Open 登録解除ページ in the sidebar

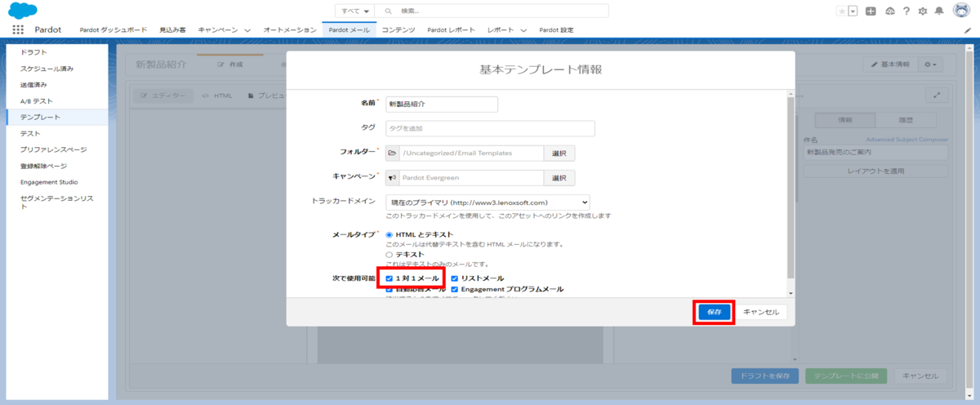coord(43,166)
